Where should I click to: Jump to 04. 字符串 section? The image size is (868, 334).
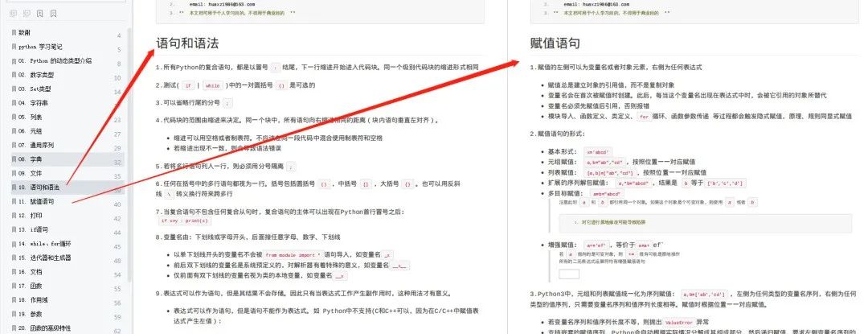pyautogui.click(x=33, y=103)
